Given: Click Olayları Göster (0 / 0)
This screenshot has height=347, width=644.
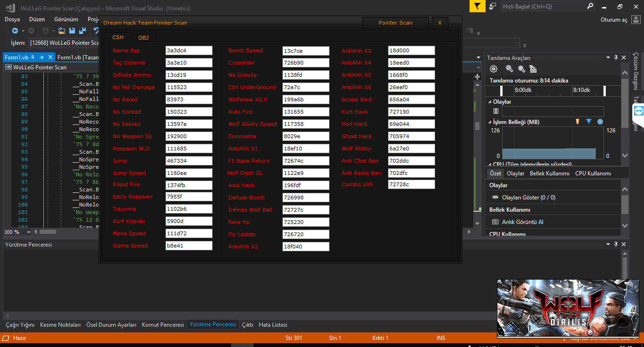Looking at the screenshot, I should click(x=528, y=198).
